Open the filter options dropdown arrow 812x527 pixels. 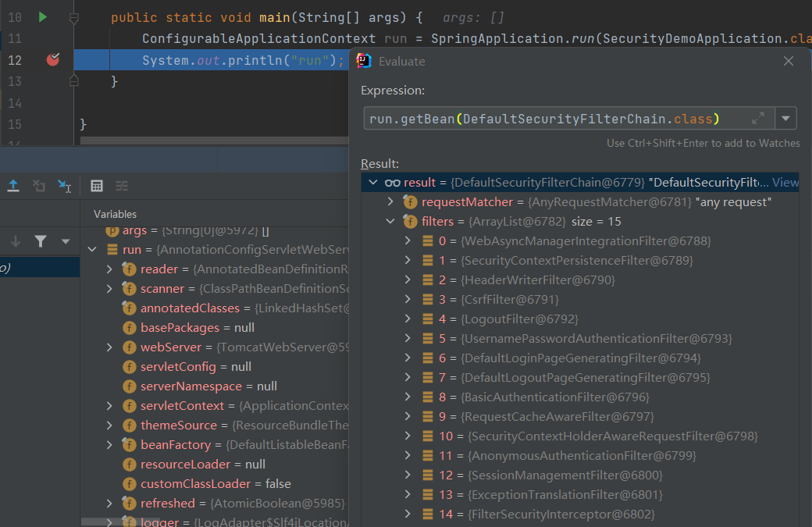click(x=66, y=241)
